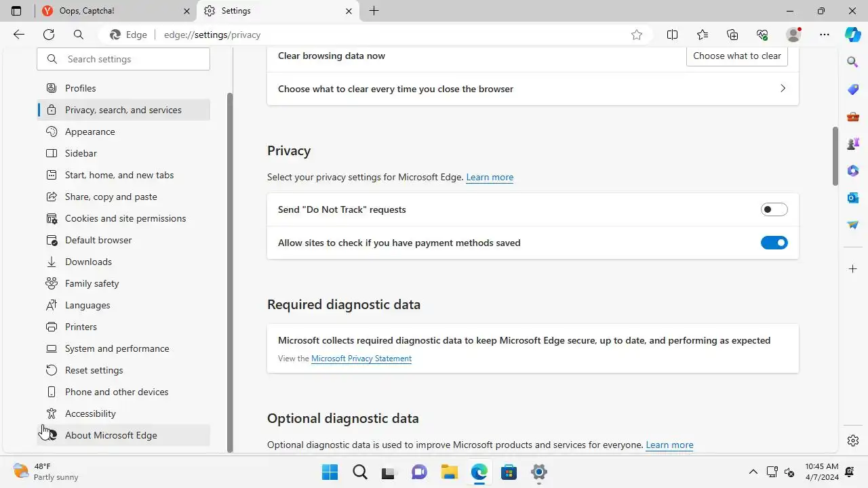Open Phone and other devices
Screen dimensions: 868x488
point(123,392)
